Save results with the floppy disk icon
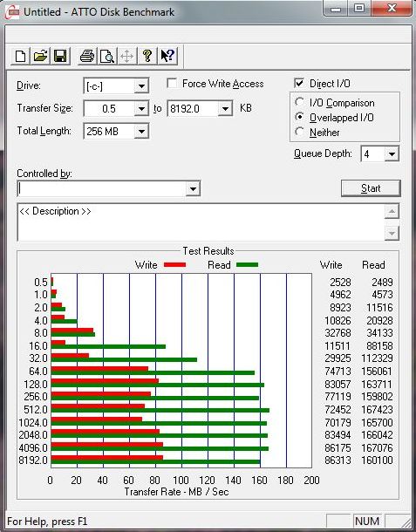416x532 pixels. click(x=60, y=56)
